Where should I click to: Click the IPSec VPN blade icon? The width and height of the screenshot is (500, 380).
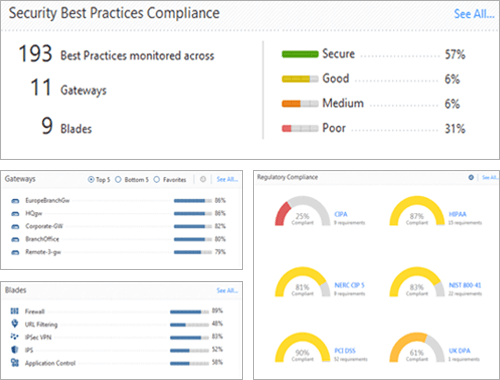pyautogui.click(x=15, y=337)
